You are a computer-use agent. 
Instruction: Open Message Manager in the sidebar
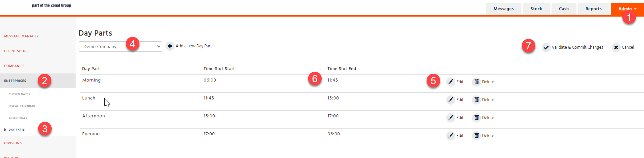(21, 36)
